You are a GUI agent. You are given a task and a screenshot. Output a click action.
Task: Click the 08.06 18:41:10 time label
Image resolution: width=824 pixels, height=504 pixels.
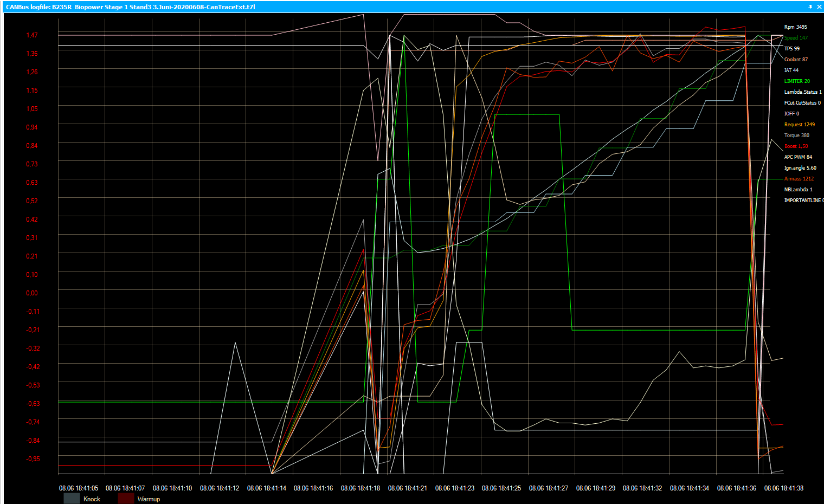click(172, 488)
